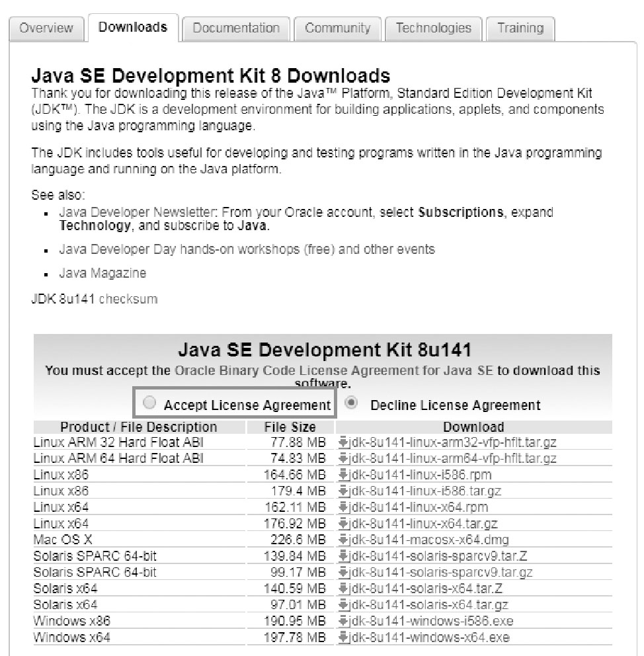
Task: Click the Java SE Development Kit 8 Downloads heading
Action: pyautogui.click(x=211, y=76)
